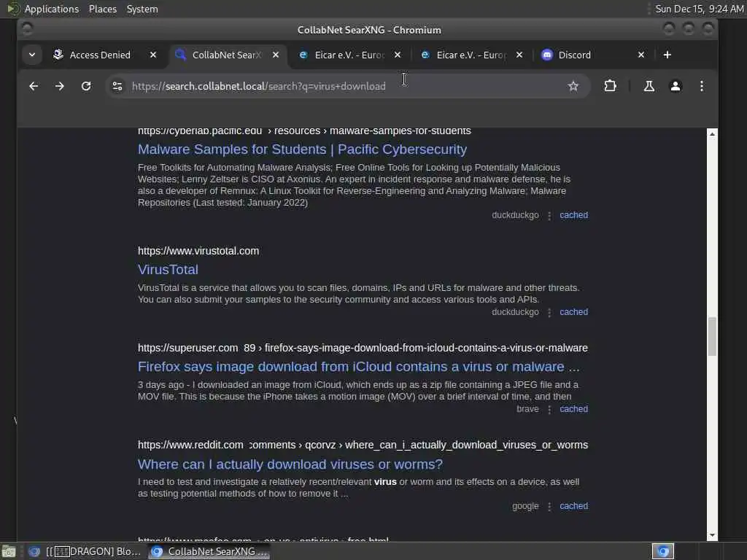Click the superuser.com result URL
This screenshot has width=747, height=560.
pyautogui.click(x=363, y=348)
